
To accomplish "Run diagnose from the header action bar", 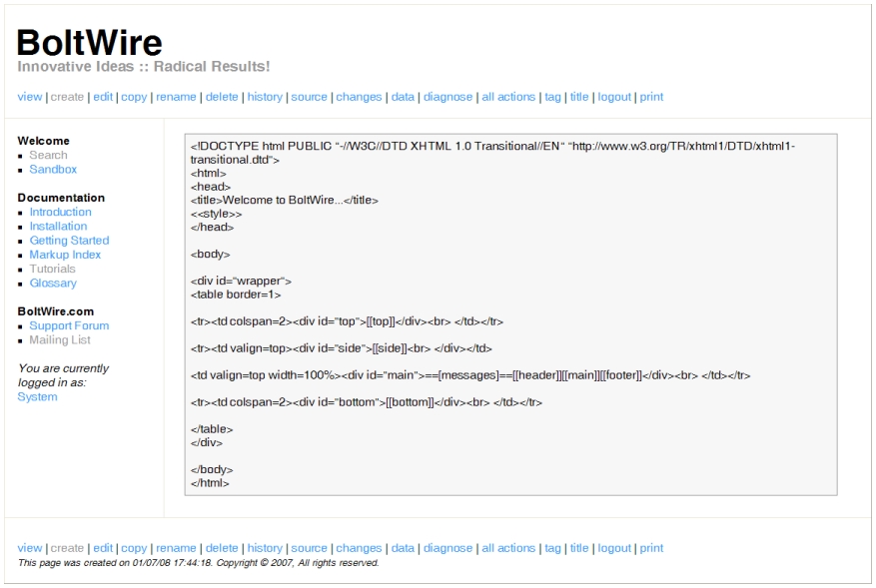I will click(448, 97).
